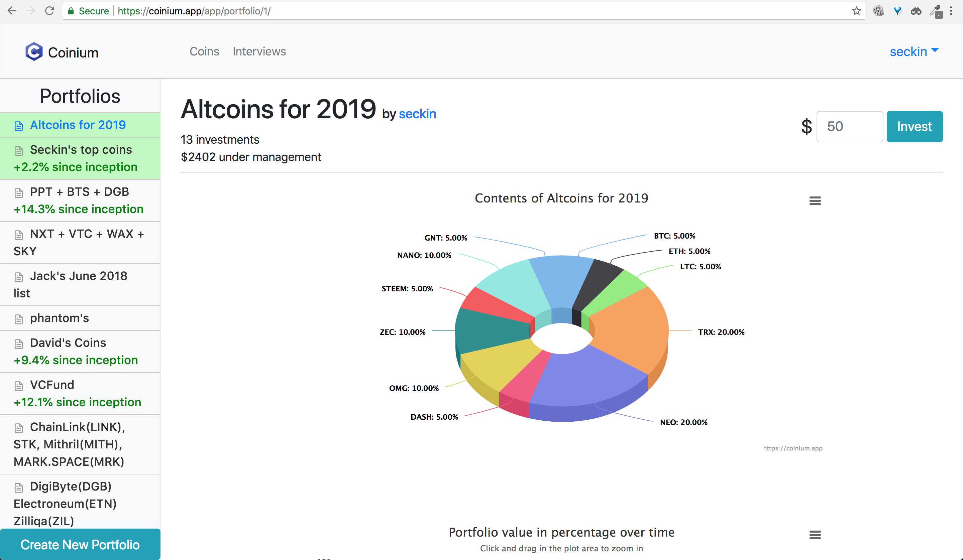Open the seckin author profile link
Screen dimensions: 963x560
click(x=417, y=114)
